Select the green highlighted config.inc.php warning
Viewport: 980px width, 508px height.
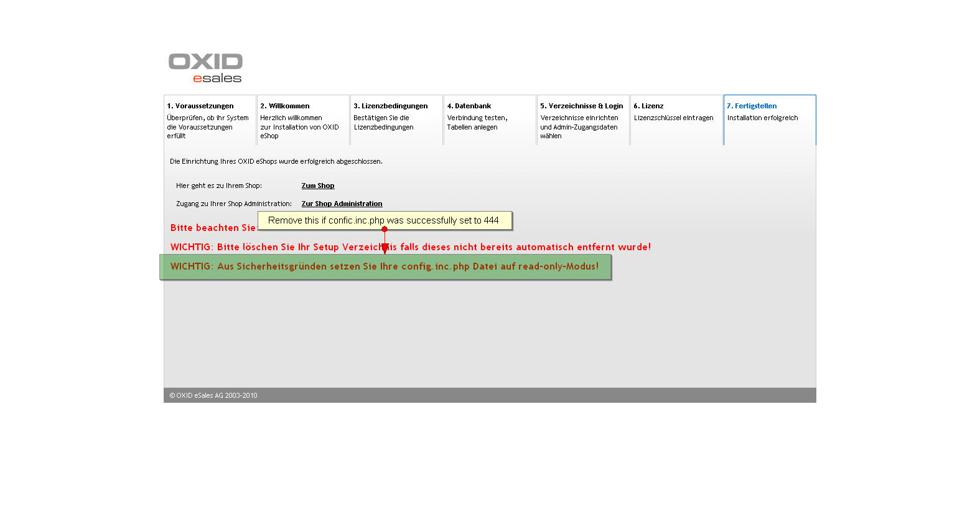coord(385,266)
